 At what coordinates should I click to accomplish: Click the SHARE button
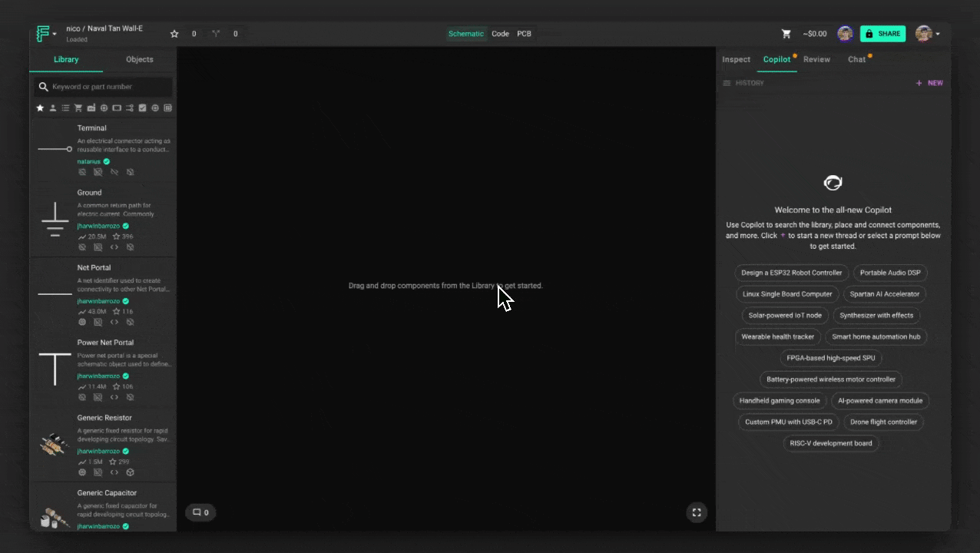tap(882, 34)
